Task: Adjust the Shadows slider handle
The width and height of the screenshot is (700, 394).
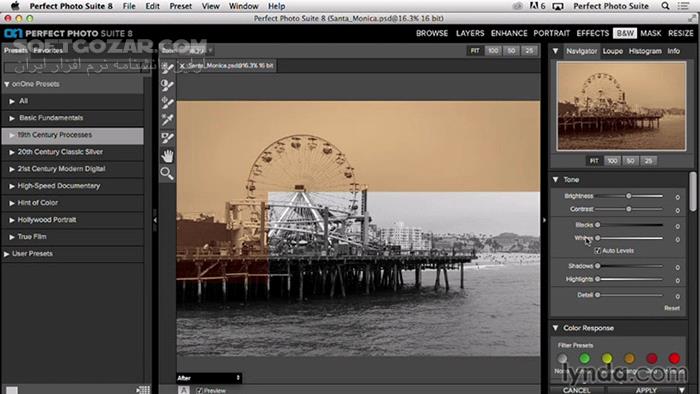Action: 597,266
